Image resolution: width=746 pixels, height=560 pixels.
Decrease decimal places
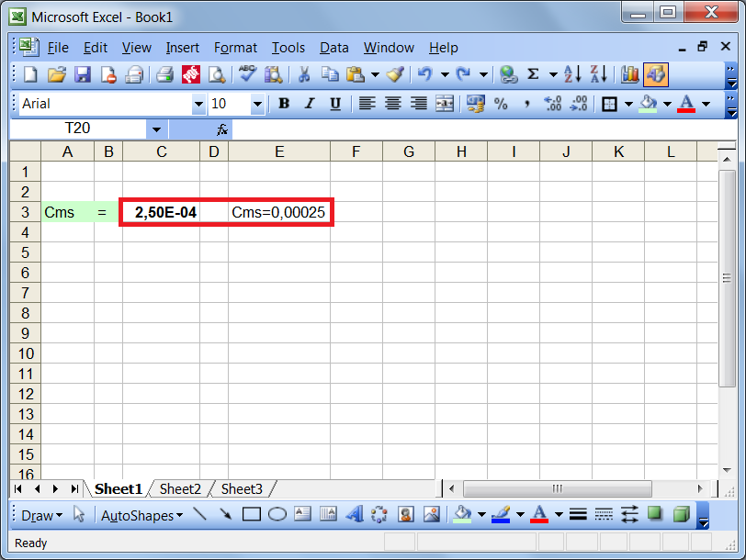pos(579,104)
